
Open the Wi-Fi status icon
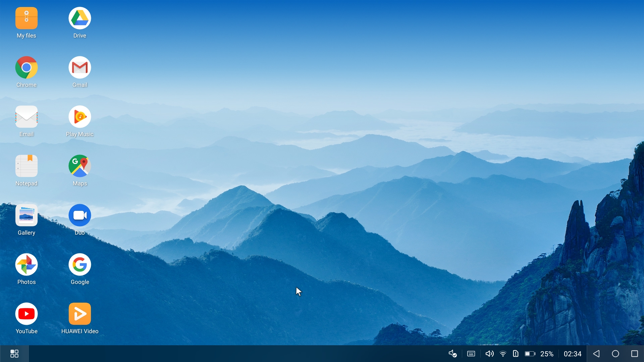click(503, 354)
